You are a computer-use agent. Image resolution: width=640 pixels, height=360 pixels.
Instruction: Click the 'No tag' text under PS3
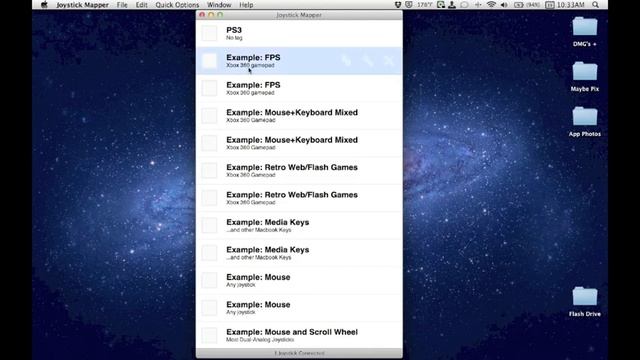tap(234, 38)
